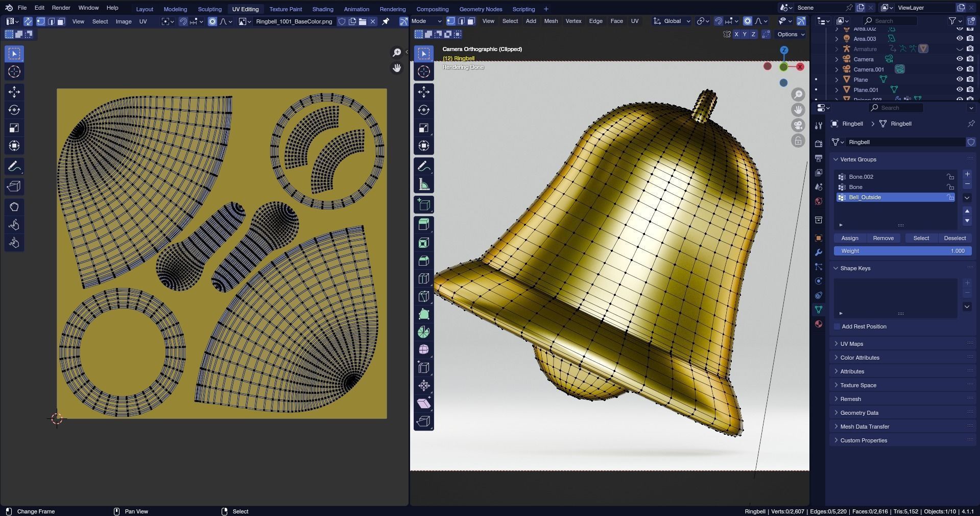
Task: Click the Z axis on the navigation gizmo
Action: pyautogui.click(x=784, y=50)
